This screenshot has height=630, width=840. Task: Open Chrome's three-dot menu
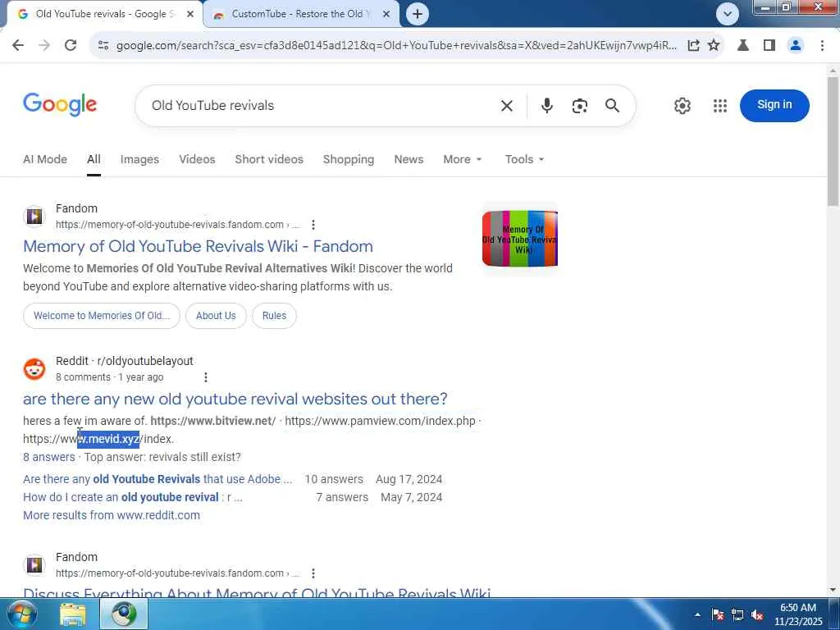point(822,46)
